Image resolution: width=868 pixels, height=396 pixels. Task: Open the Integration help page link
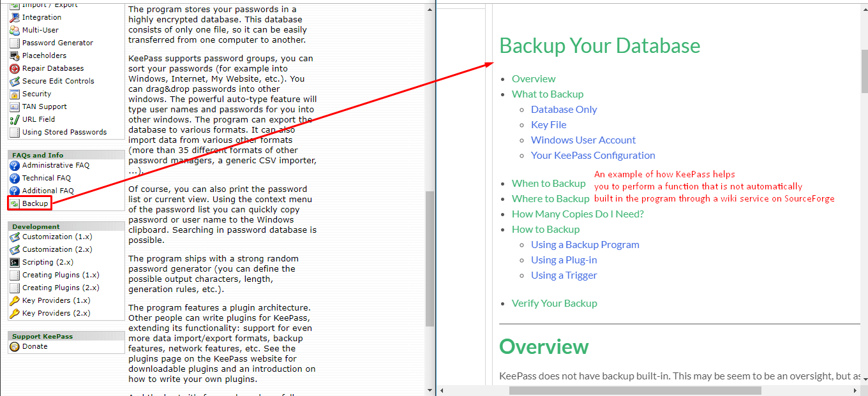pyautogui.click(x=42, y=17)
